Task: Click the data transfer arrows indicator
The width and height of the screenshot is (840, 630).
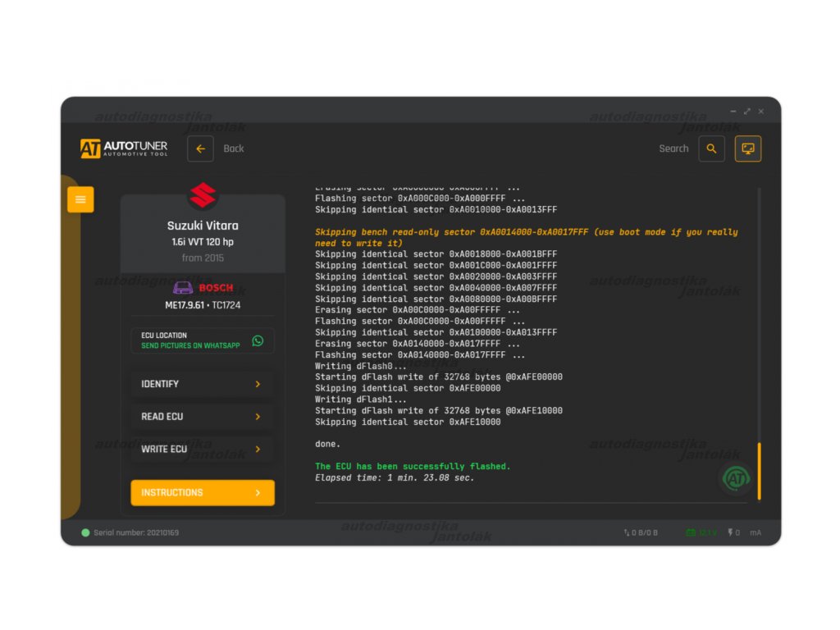Action: tap(641, 532)
